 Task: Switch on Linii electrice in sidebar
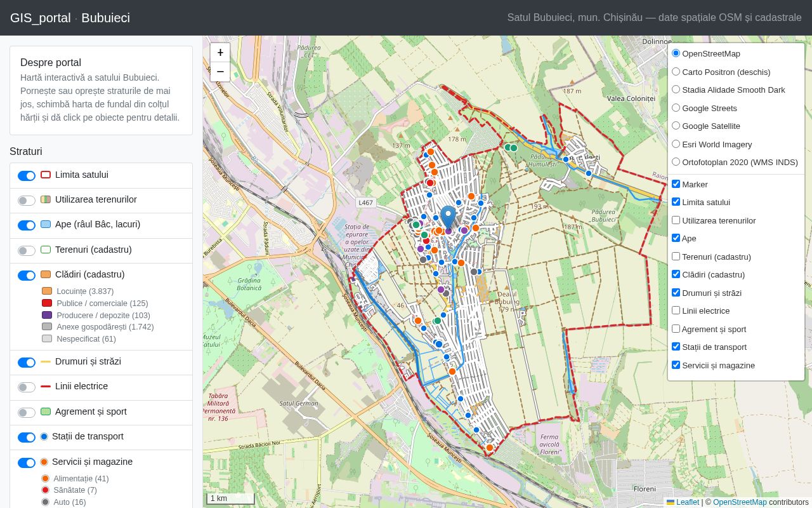pyautogui.click(x=27, y=387)
